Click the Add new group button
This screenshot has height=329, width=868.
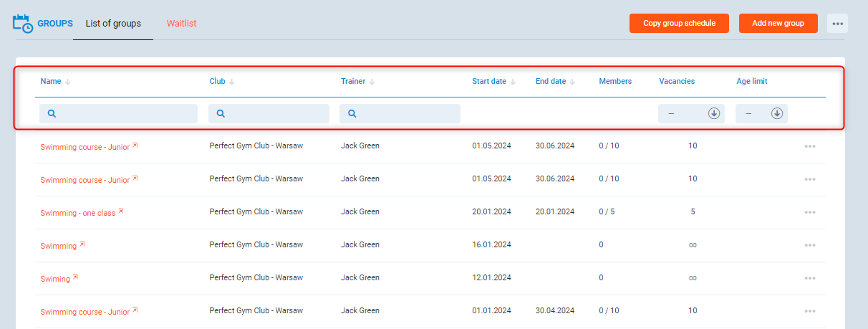[x=778, y=24]
